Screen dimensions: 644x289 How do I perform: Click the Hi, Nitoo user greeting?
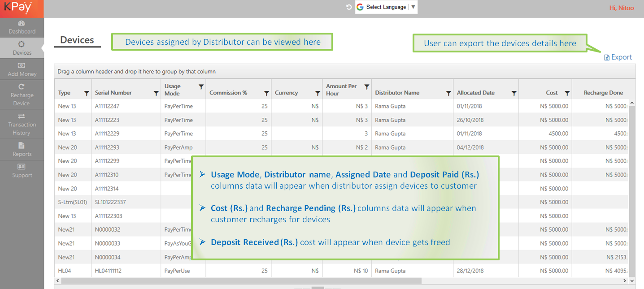coord(621,8)
